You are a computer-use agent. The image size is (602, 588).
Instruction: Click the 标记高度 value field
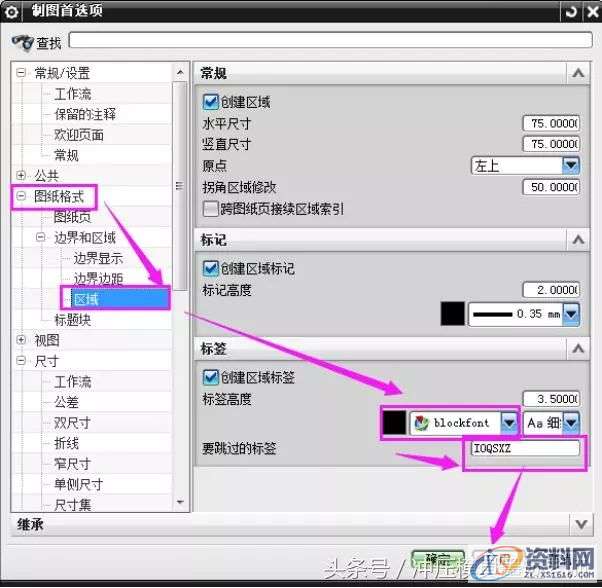pos(551,290)
